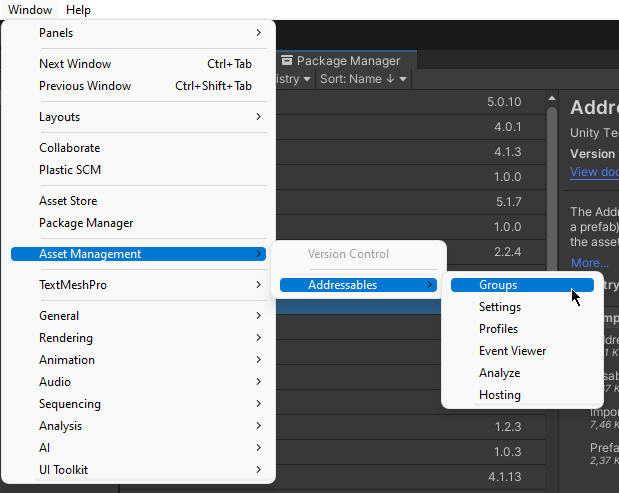Viewport: 619px width, 493px height.
Task: Expand AI submenu
Action: pyautogui.click(x=139, y=448)
